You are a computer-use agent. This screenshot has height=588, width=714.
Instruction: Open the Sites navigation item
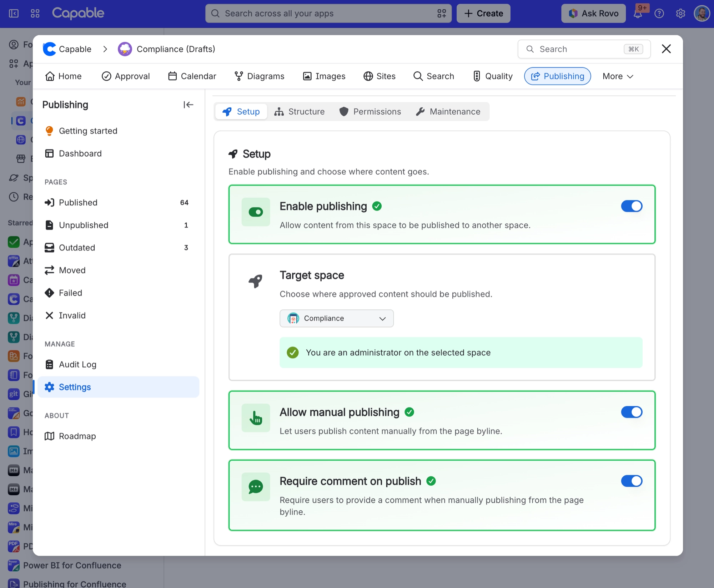[x=379, y=76]
